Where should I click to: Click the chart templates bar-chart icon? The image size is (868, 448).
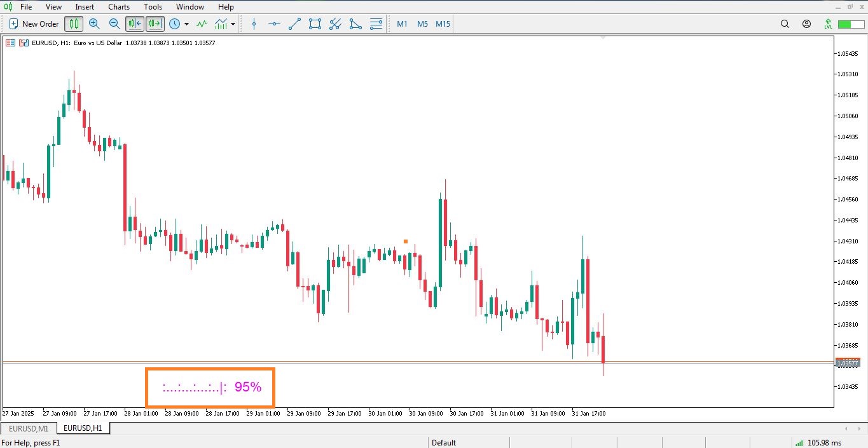(221, 24)
